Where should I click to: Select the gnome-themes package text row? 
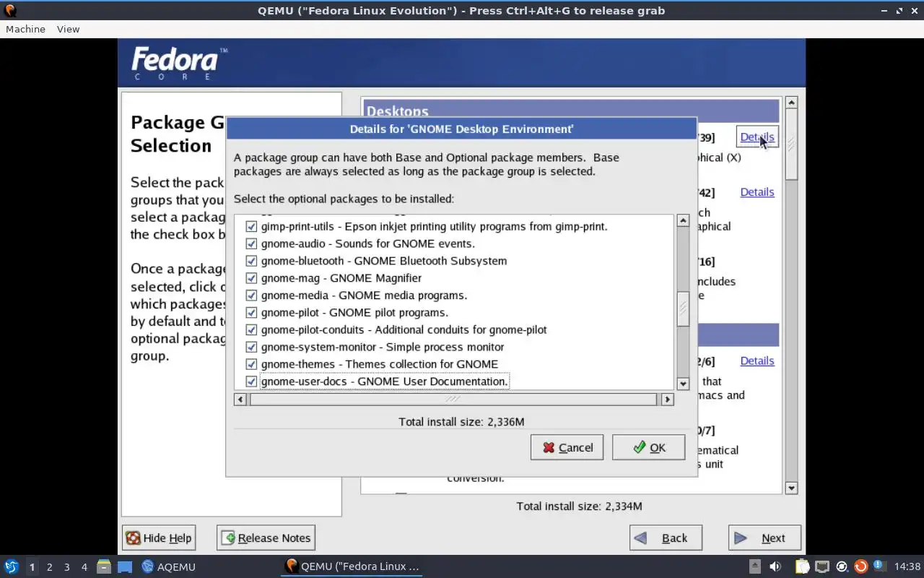380,364
